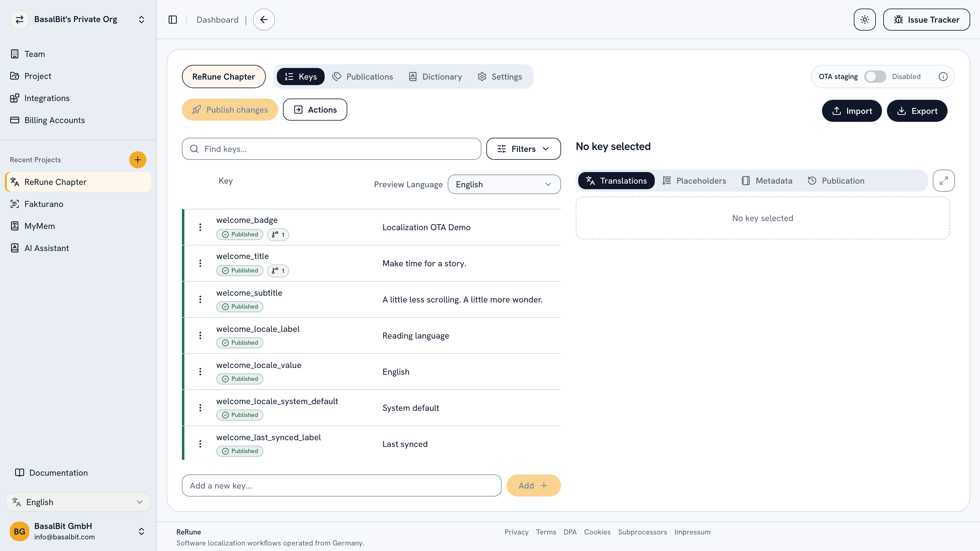Select Metadata tab
This screenshot has width=980, height=551.
[x=767, y=181]
